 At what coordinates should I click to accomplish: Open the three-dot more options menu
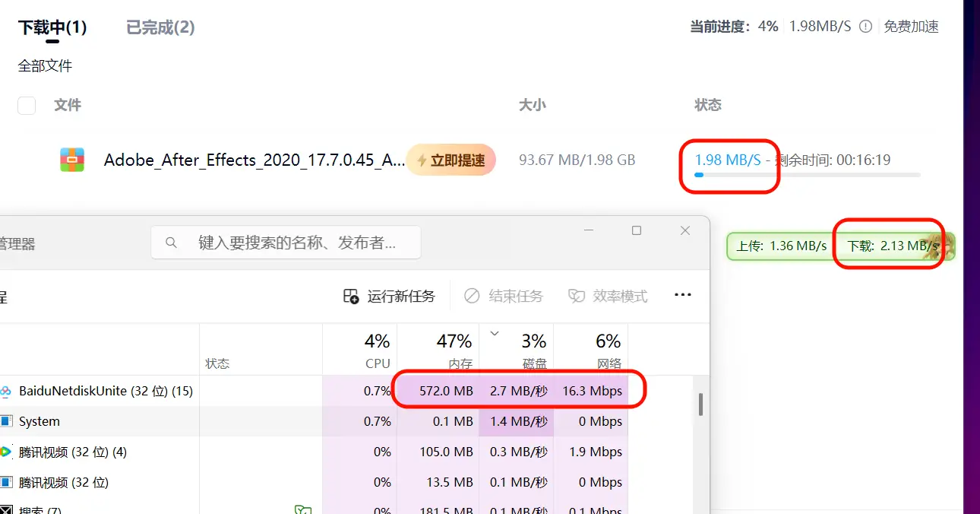click(x=682, y=295)
